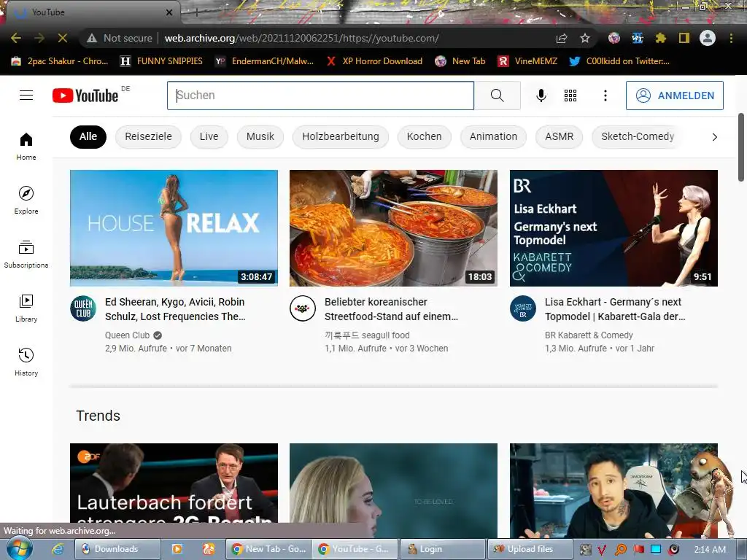Open the HOUSE RELAX video thumbnail
Screen dimensions: 747x560
point(174,228)
